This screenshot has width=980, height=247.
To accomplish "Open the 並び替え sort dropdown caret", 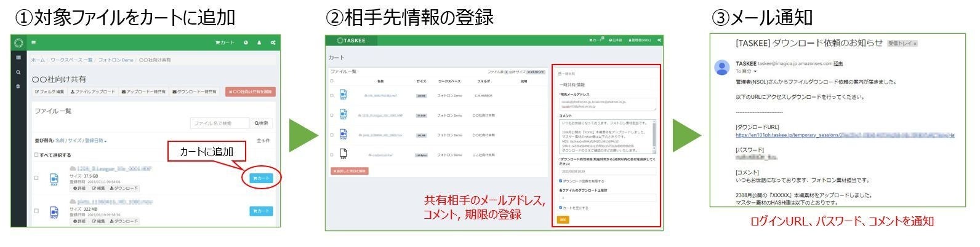I will pos(105,142).
